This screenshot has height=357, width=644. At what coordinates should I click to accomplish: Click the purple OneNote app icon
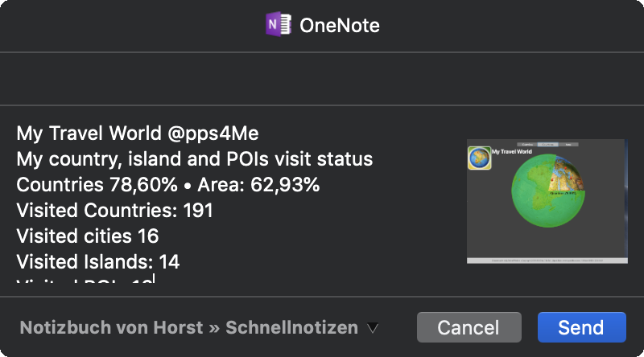279,25
